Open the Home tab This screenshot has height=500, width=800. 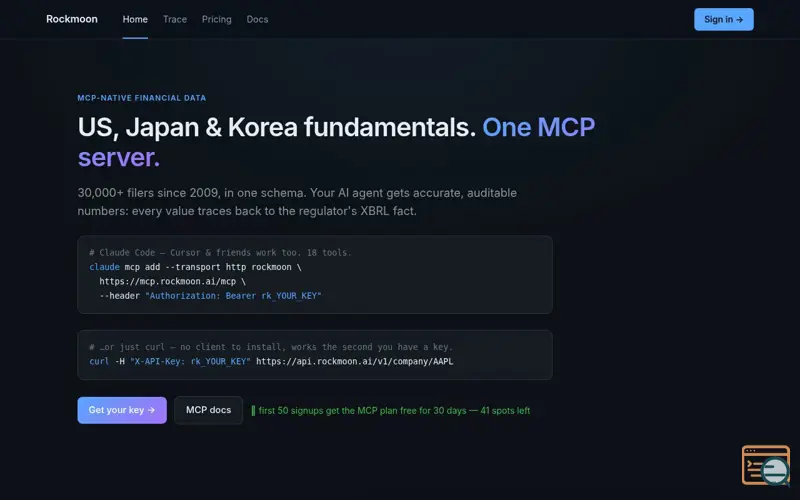click(135, 19)
